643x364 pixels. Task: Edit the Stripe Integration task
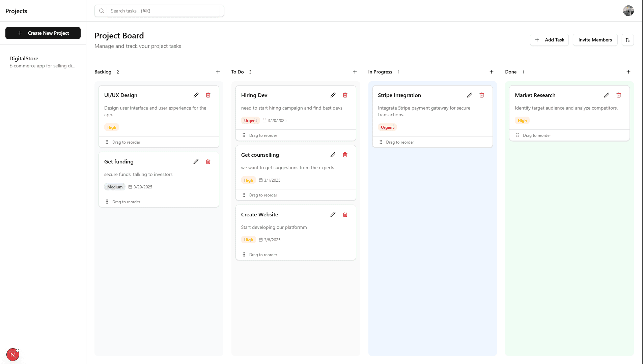(x=470, y=95)
